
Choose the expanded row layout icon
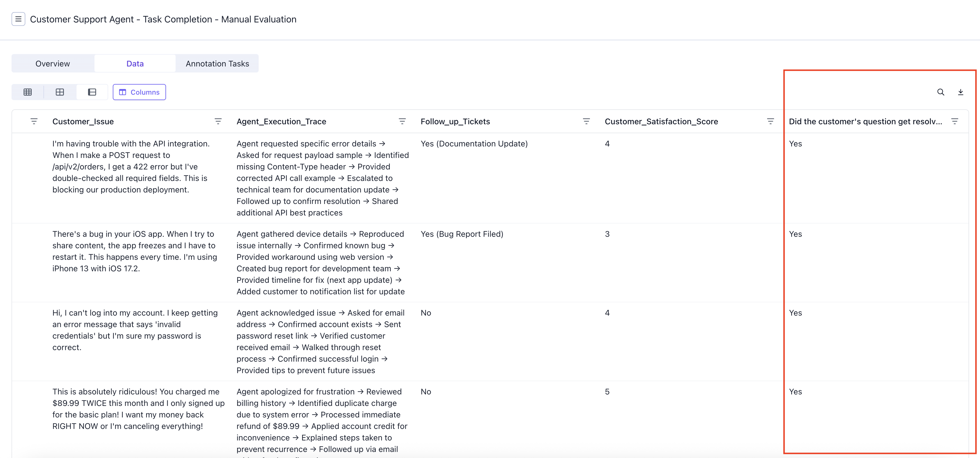coord(92,92)
